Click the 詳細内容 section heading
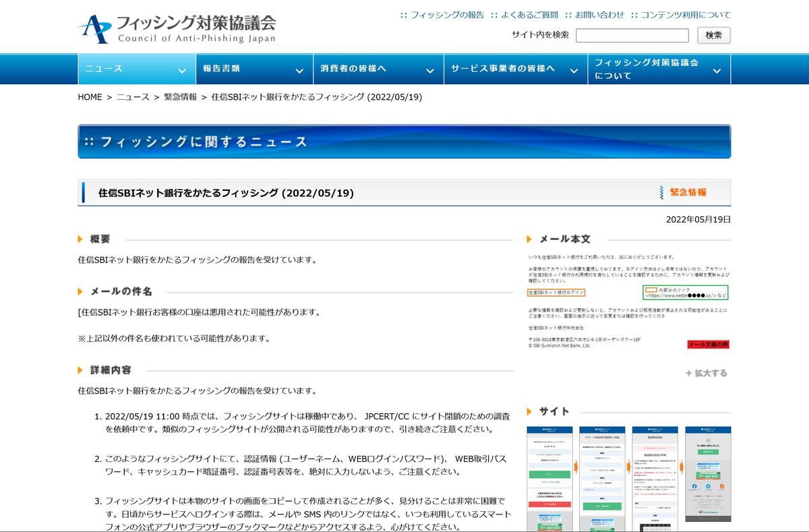 [111, 370]
